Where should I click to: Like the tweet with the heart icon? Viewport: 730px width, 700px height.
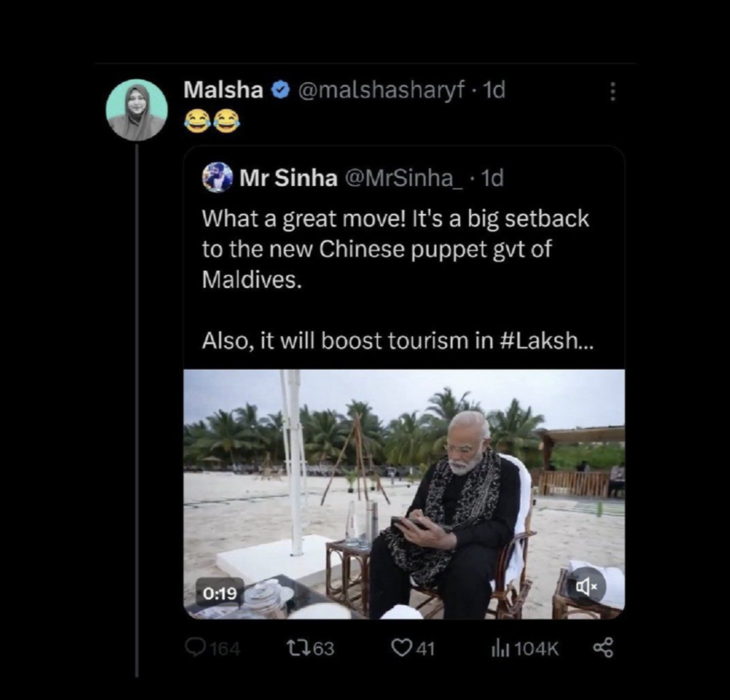point(403,647)
